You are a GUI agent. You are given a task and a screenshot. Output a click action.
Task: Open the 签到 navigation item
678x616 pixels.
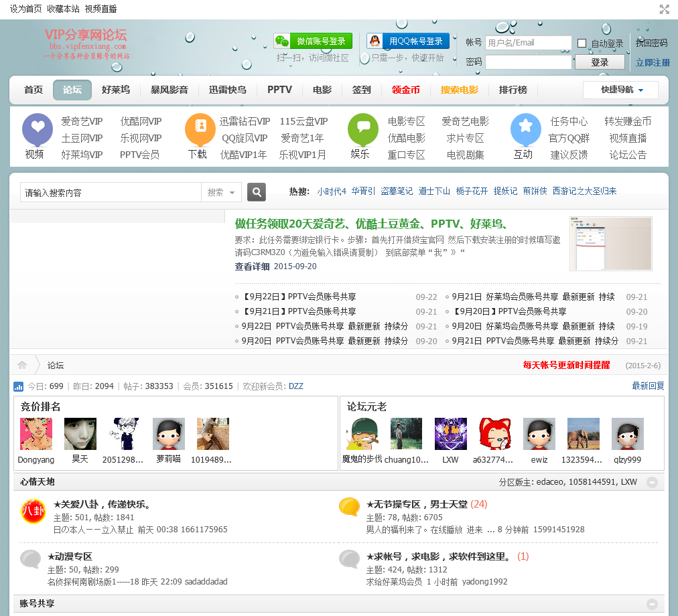click(361, 90)
